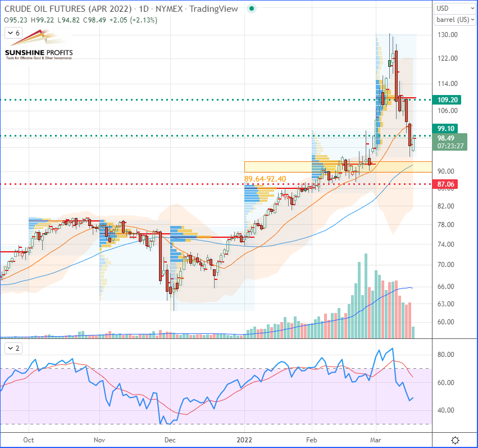
Task: Open chart settings gear icon
Action: tap(455, 440)
